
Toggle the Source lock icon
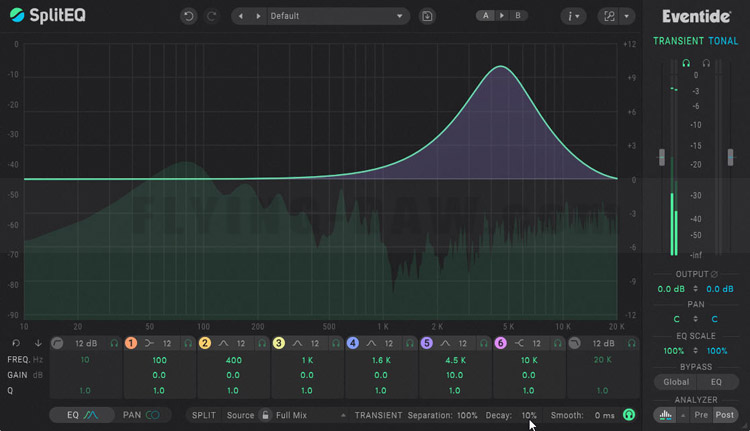[x=265, y=415]
